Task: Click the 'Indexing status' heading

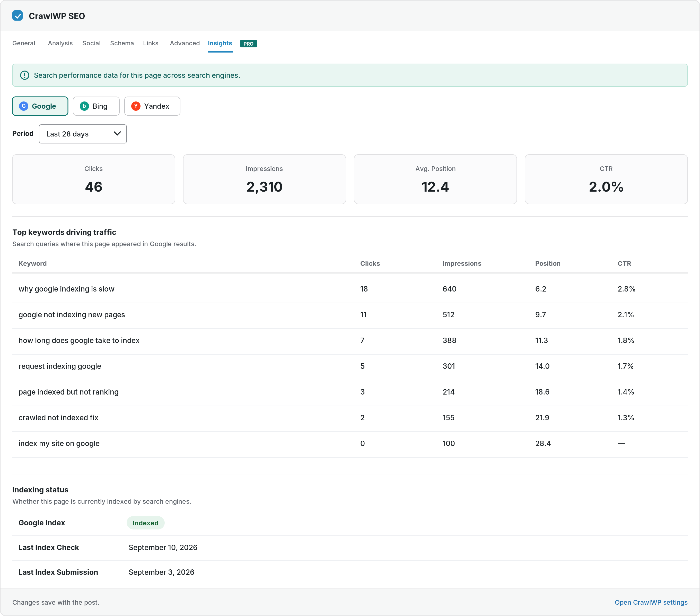Action: [x=40, y=490]
